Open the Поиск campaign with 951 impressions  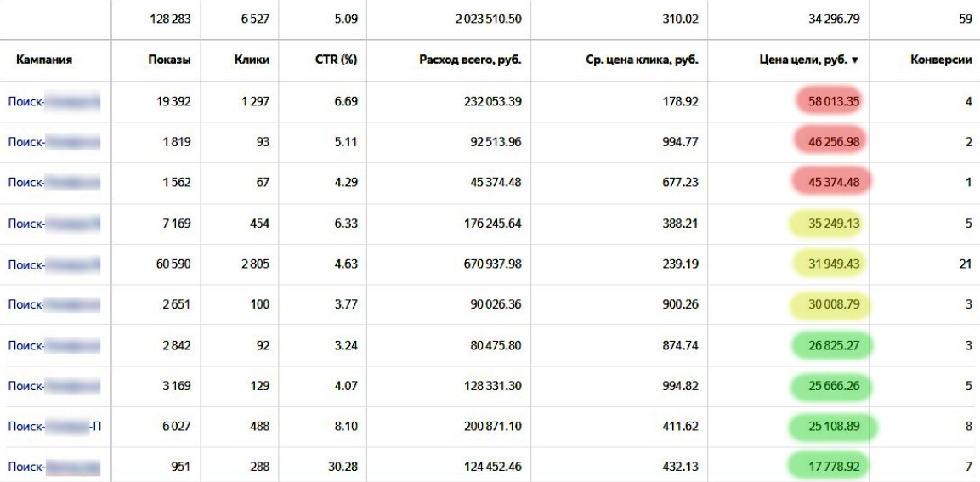click(54, 467)
